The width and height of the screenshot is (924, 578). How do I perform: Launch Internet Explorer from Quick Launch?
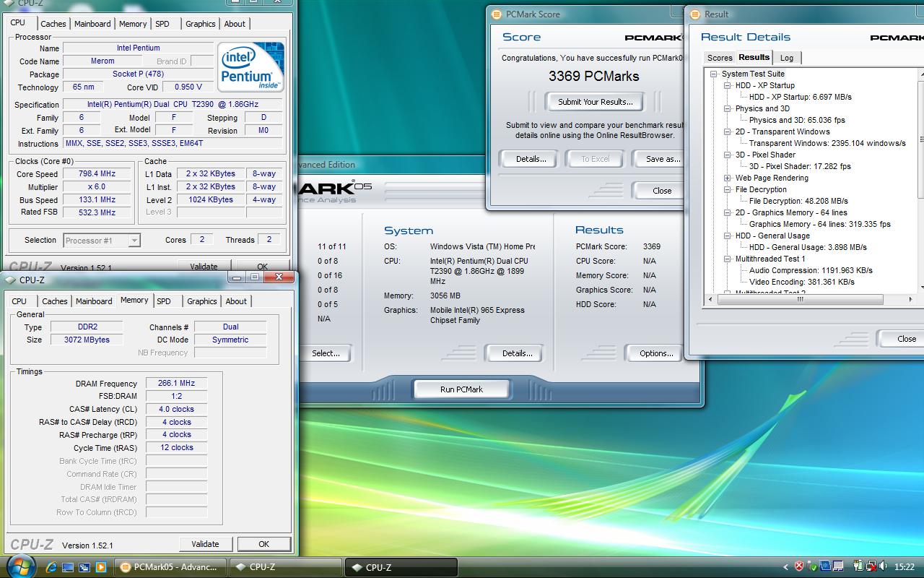point(52,567)
